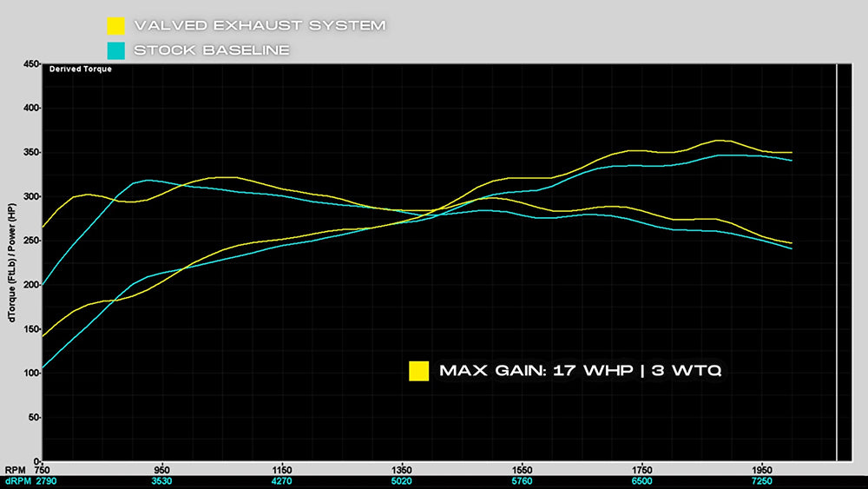Click the y-axis value 200

point(31,285)
